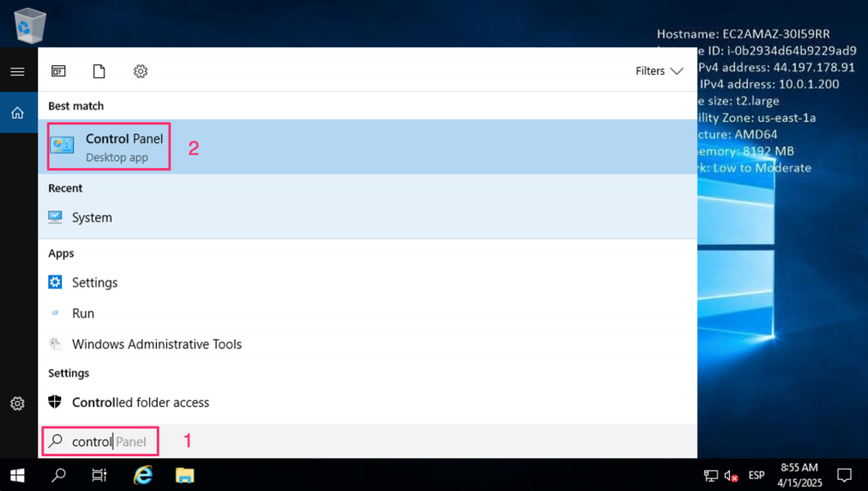868x491 pixels.
Task: Launch the Settings app result
Action: click(94, 282)
